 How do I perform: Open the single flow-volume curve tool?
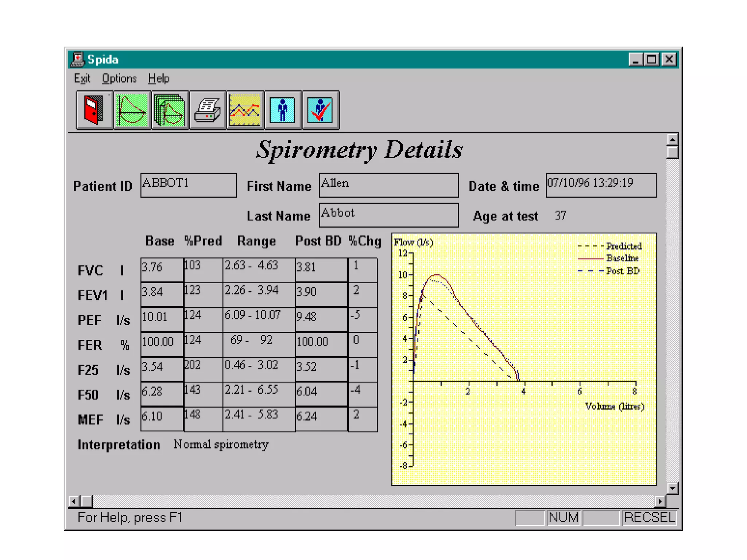coord(132,110)
